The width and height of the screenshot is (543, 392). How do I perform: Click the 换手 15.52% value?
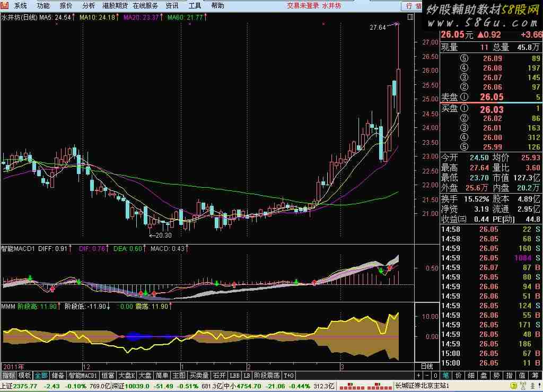point(476,199)
